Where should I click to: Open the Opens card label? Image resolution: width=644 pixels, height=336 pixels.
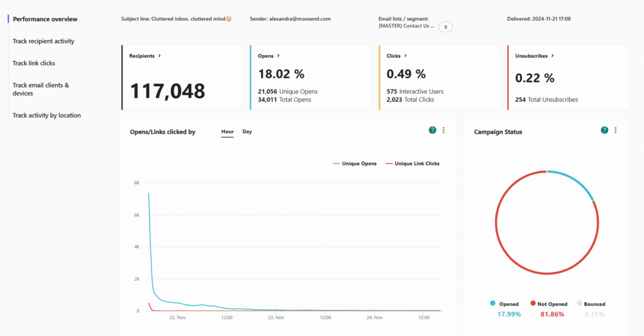[x=266, y=56]
